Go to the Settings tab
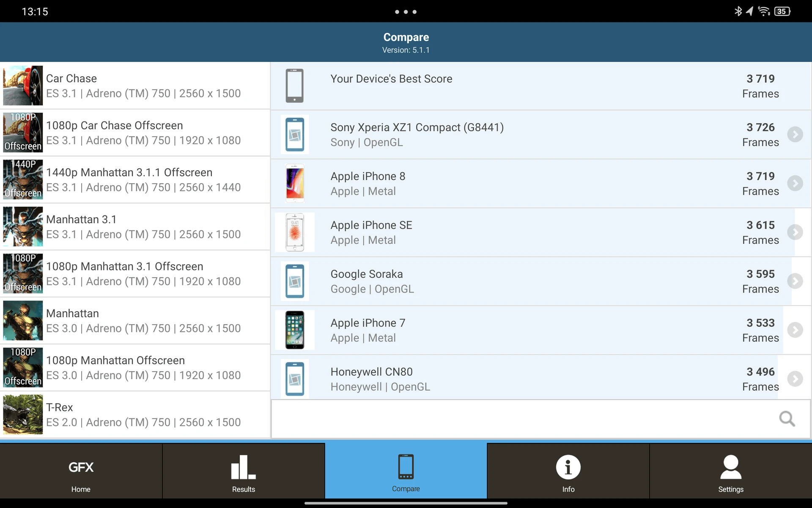Screen dimensions: 812x508 tap(731, 471)
